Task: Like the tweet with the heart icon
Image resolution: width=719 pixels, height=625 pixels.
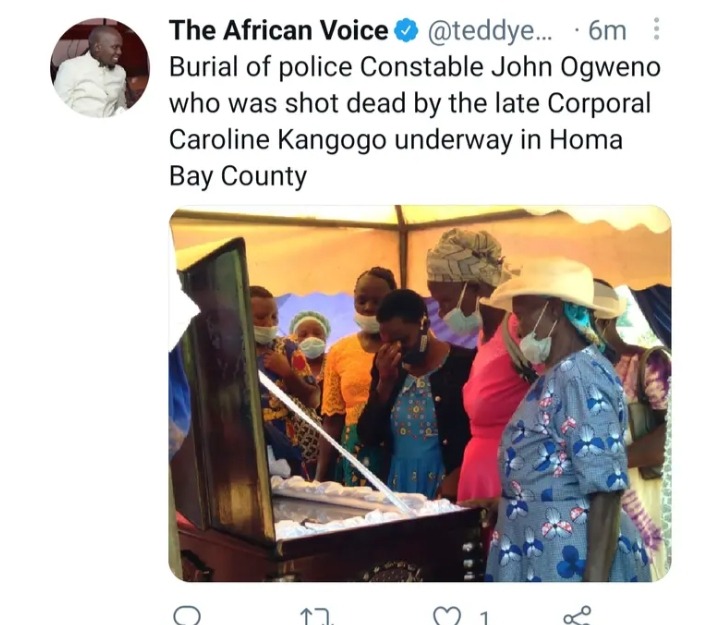Action: [x=447, y=616]
